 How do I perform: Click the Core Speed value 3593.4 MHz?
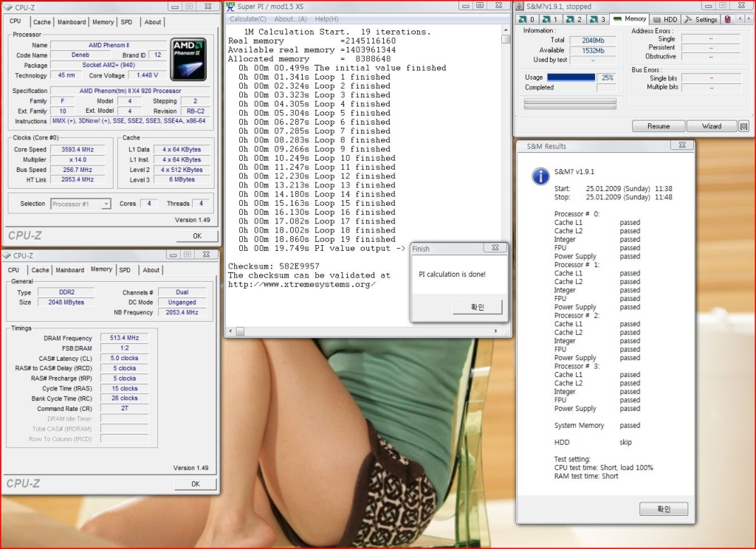click(78, 149)
